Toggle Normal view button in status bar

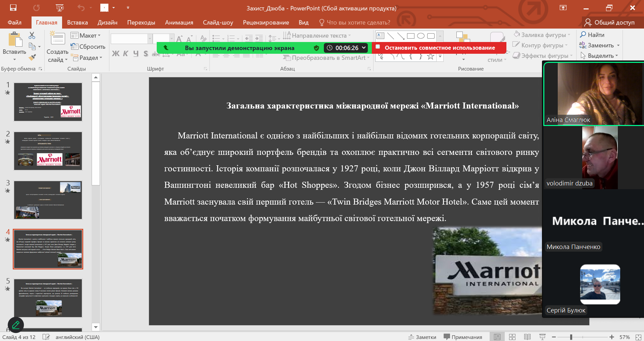point(497,337)
